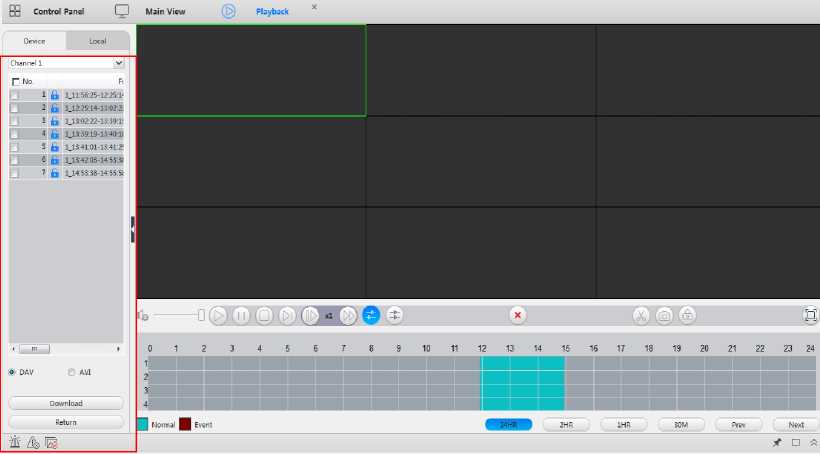Screen dimensions: 820x454
Task: Click the blue sync playback icon
Action: click(x=371, y=315)
